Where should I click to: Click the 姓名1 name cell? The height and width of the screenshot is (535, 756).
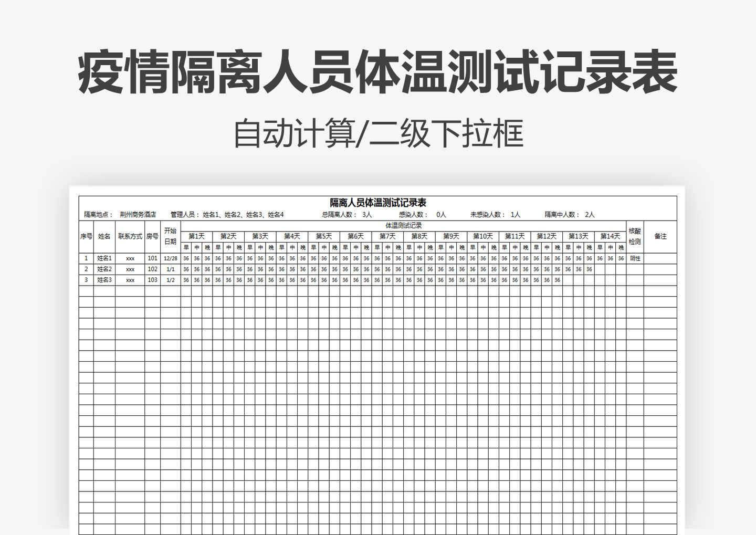105,259
